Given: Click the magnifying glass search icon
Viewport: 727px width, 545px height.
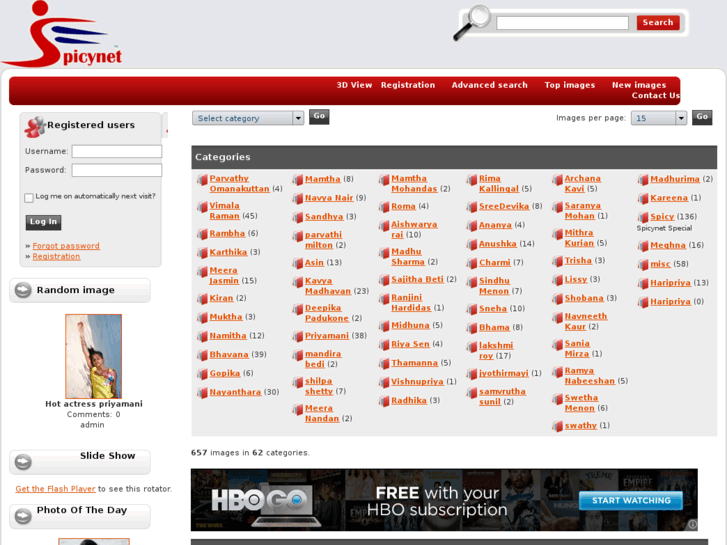Looking at the screenshot, I should tap(472, 22).
